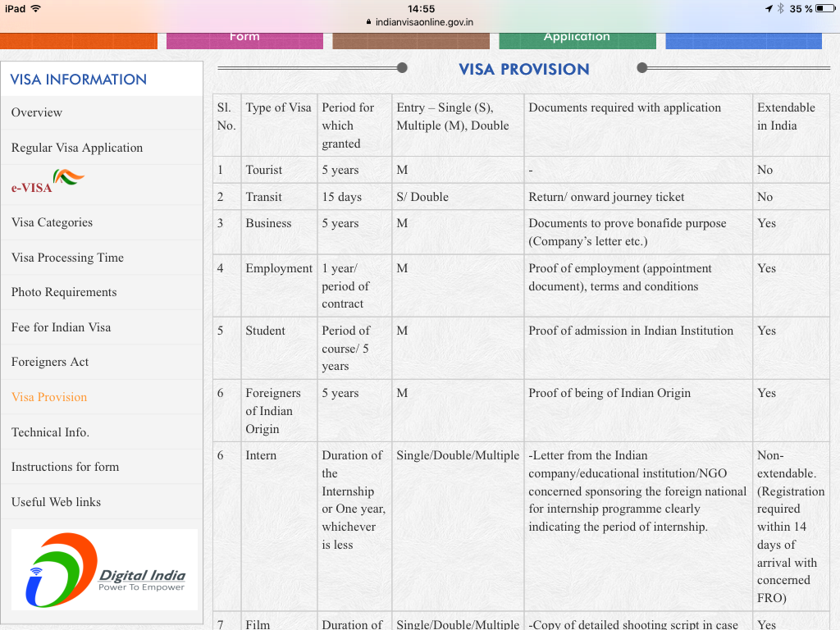Select the green Application tab

[x=577, y=38]
